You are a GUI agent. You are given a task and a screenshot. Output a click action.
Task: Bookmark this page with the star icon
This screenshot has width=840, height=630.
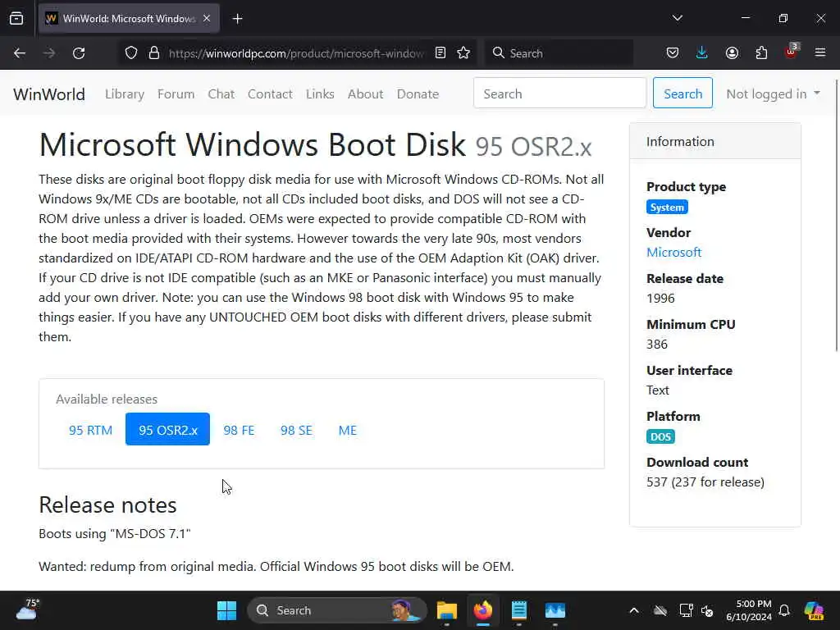click(464, 53)
